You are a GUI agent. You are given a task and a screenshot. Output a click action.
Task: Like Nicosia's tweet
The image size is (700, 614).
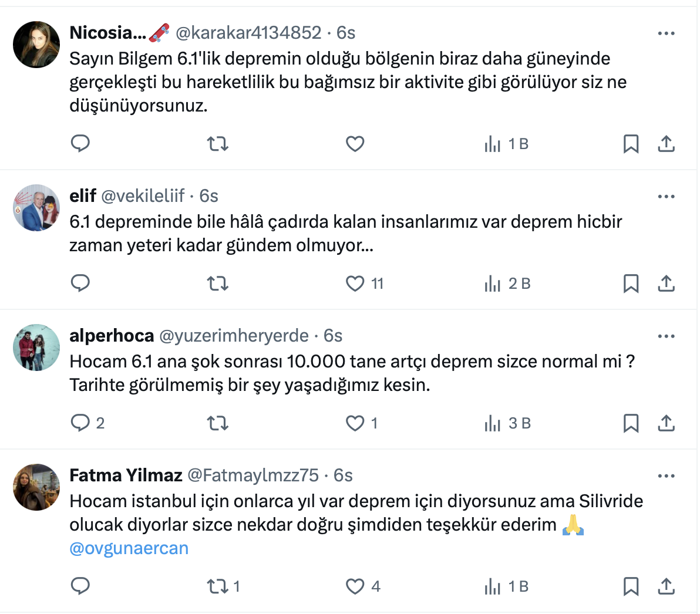tap(355, 144)
